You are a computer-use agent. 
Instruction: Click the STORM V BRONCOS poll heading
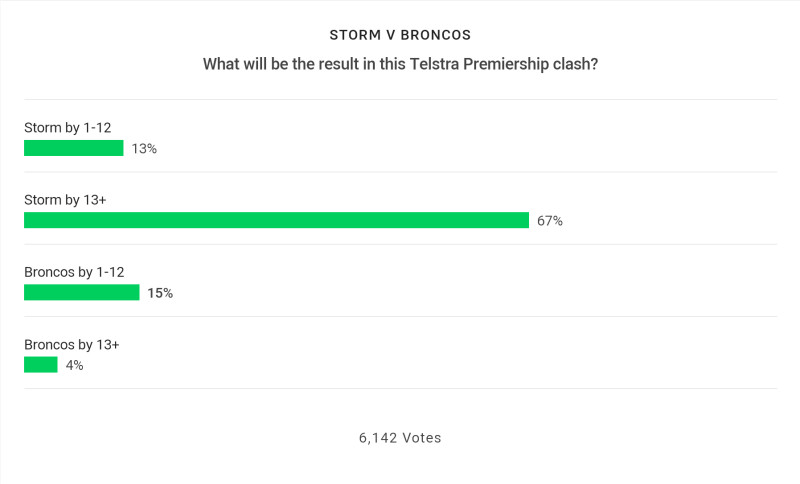click(x=400, y=35)
